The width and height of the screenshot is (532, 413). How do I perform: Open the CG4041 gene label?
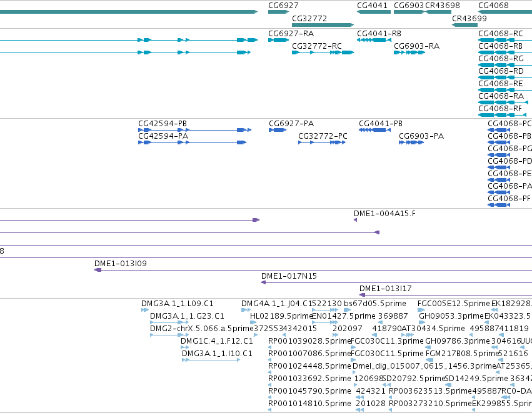point(372,6)
